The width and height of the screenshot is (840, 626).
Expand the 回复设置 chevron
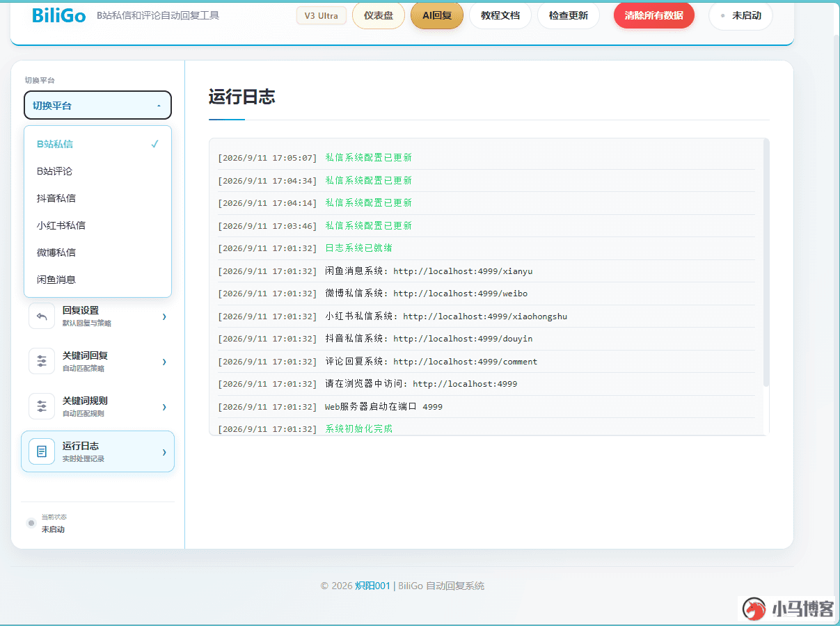click(x=164, y=316)
